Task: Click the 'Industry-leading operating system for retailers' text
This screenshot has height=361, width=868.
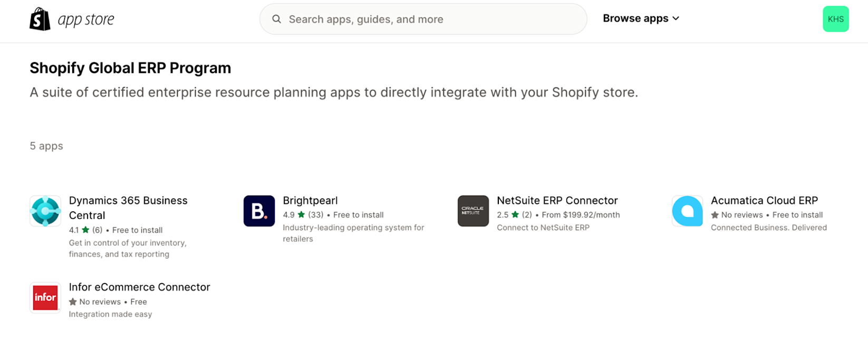Action: pos(353,233)
